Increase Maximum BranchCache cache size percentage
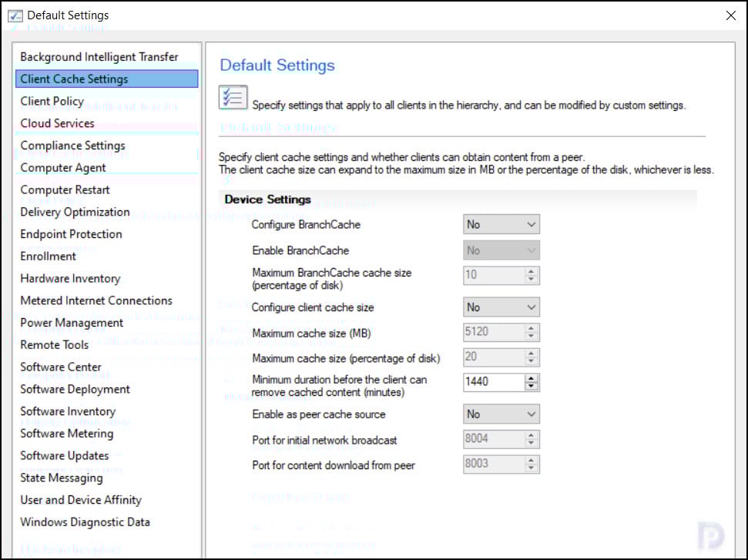Image resolution: width=748 pixels, height=560 pixels. pos(531,271)
